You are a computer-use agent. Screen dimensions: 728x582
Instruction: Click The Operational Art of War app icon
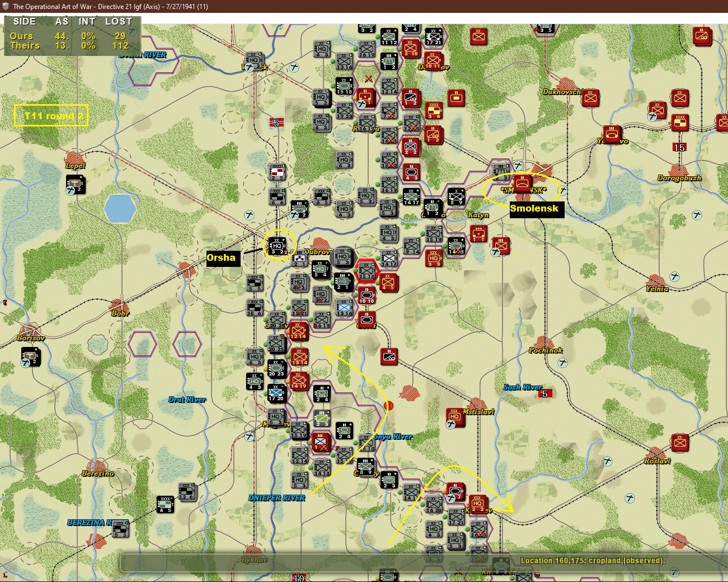coord(6,7)
